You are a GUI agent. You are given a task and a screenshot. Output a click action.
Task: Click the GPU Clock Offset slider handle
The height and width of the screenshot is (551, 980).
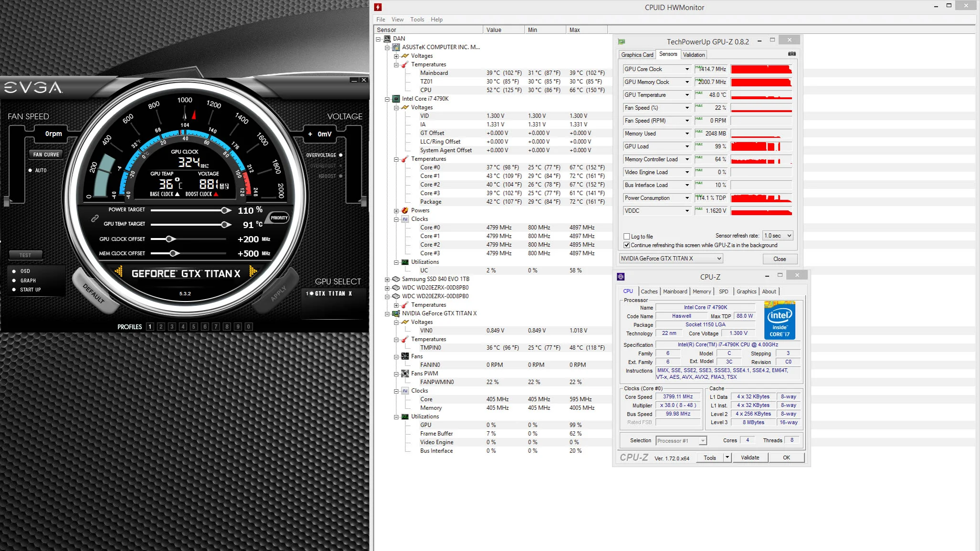(x=170, y=239)
